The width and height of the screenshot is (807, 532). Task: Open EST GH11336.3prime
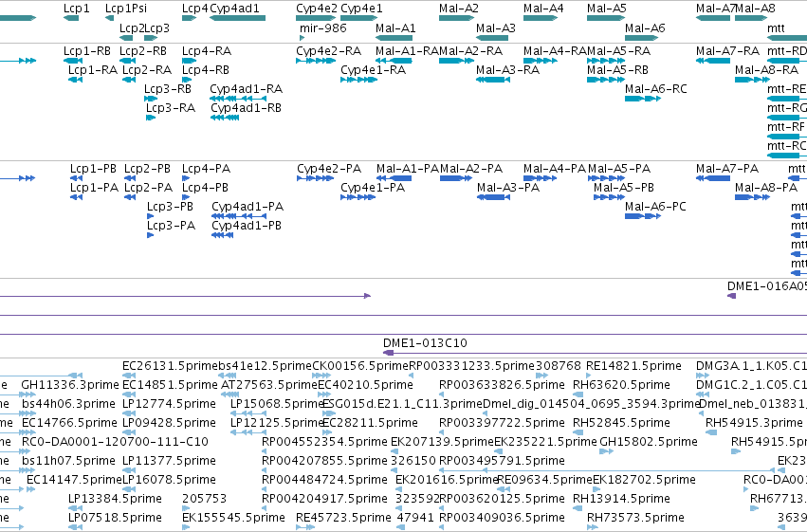pyautogui.click(x=70, y=385)
